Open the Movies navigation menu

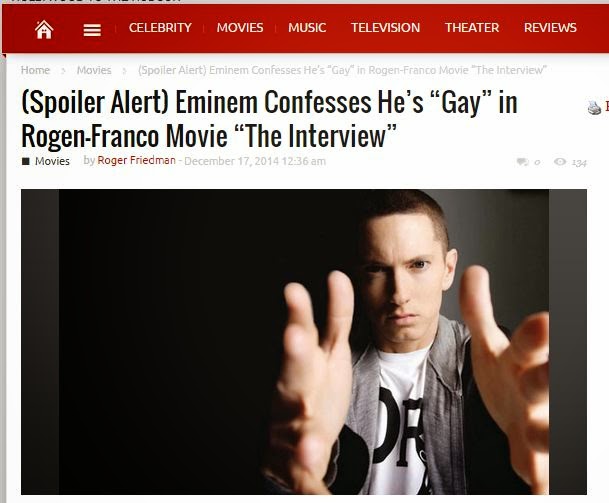point(240,28)
